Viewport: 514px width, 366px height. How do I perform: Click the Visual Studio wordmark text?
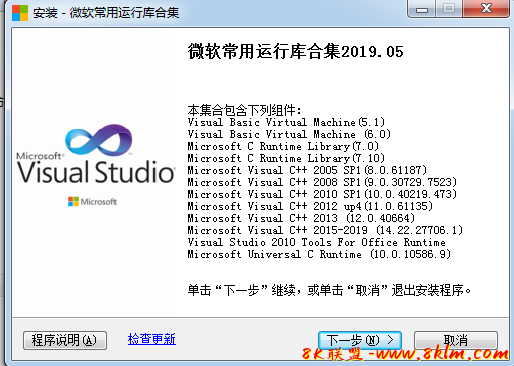click(96, 172)
